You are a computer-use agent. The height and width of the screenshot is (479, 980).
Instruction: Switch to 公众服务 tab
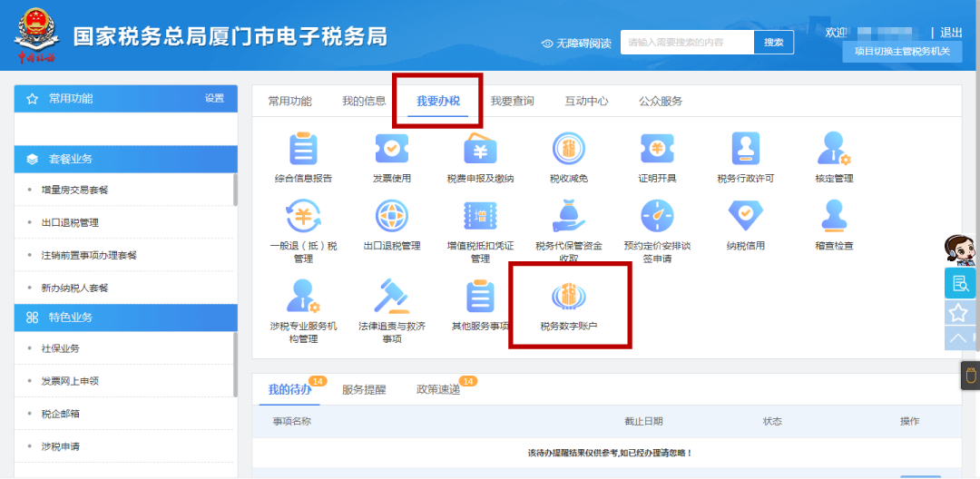point(661,102)
